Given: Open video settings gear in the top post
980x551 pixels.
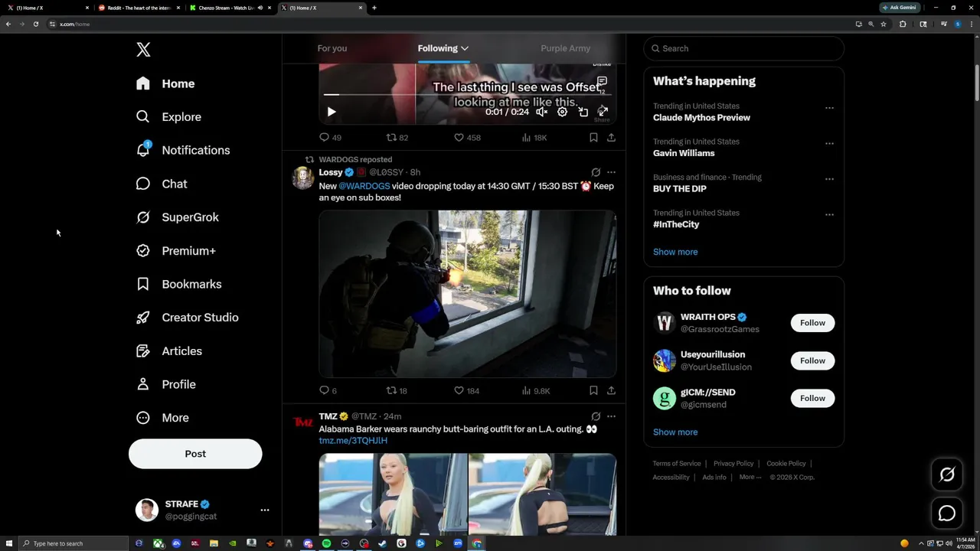Looking at the screenshot, I should 562,112.
